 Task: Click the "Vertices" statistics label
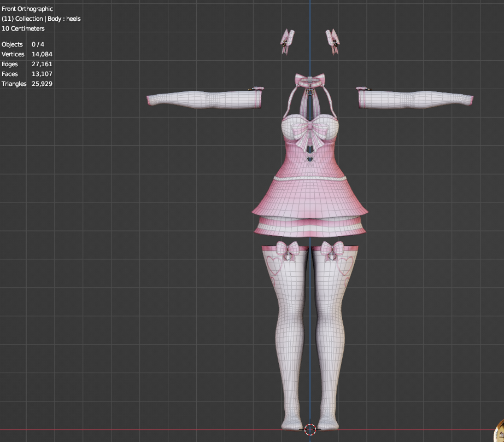[x=13, y=54]
